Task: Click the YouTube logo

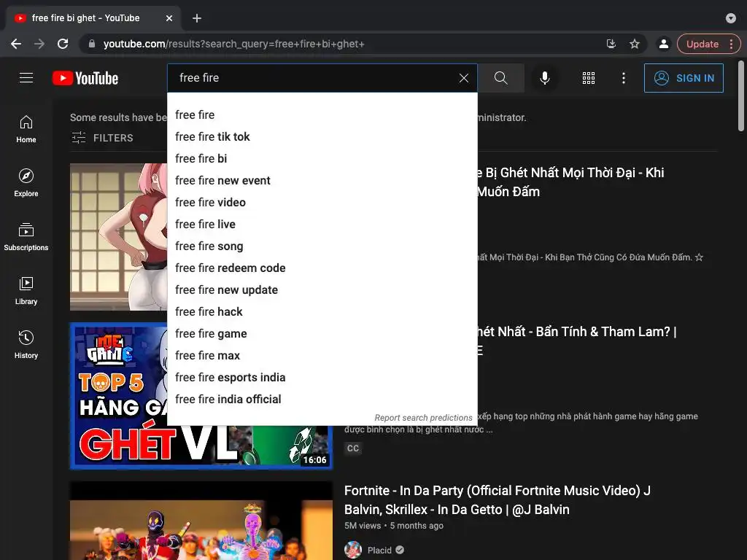Action: click(85, 78)
